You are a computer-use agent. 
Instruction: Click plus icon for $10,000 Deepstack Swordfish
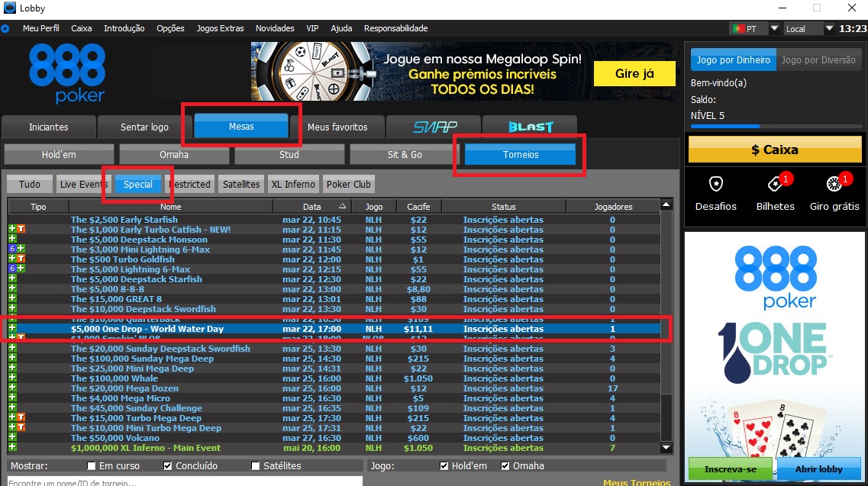12,308
